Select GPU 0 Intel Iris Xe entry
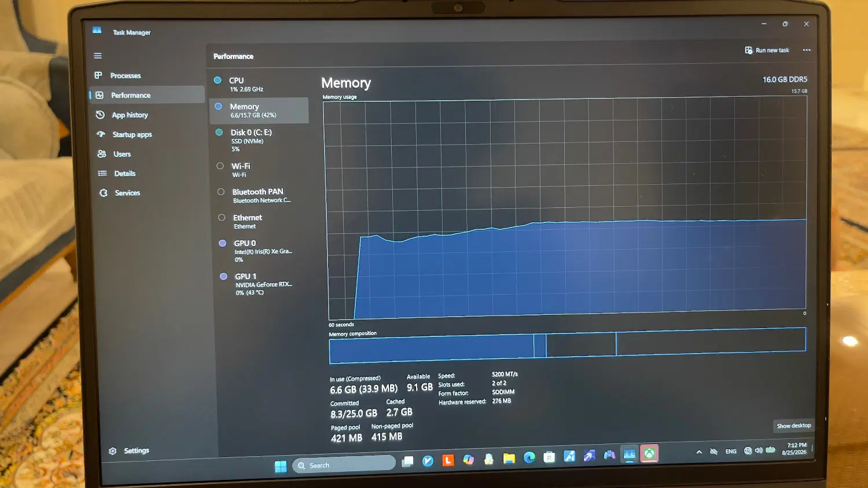868x488 pixels. [x=262, y=251]
